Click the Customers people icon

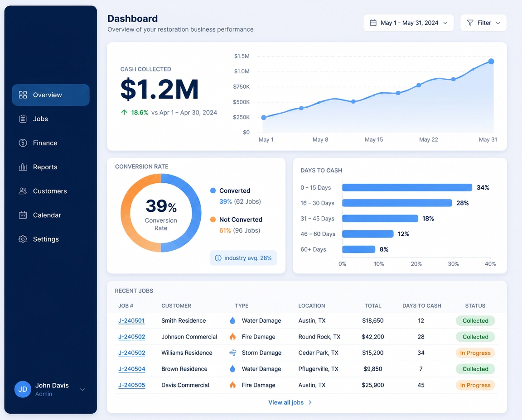coord(23,191)
